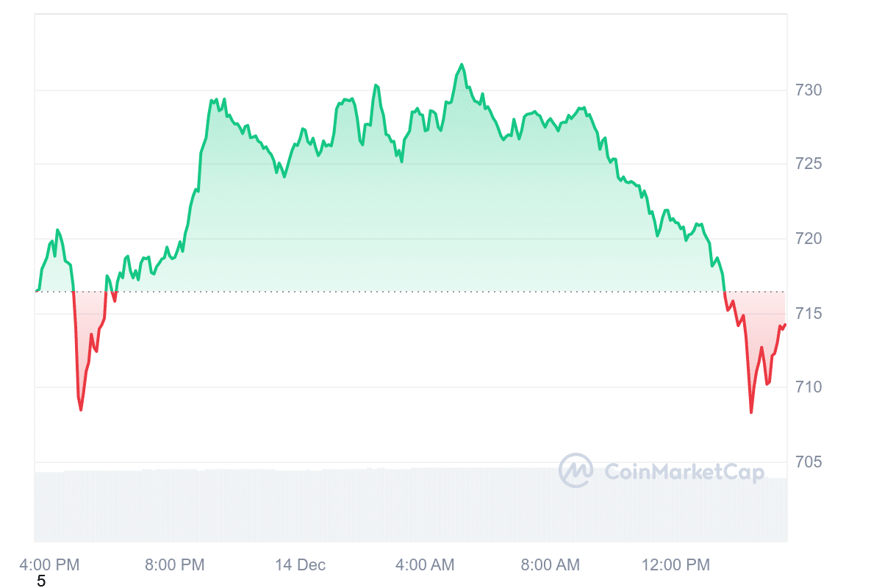Select the 715 price axis label

tap(808, 314)
